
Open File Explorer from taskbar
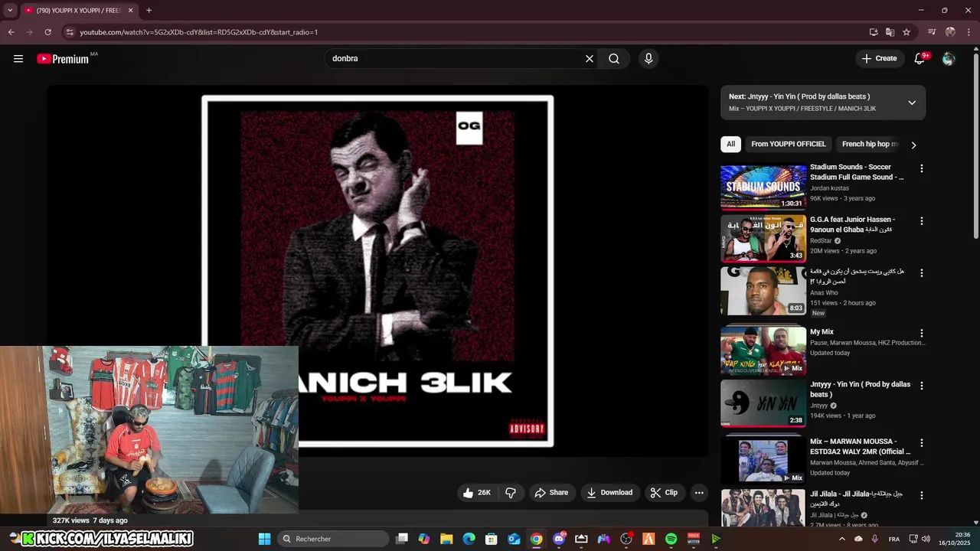pos(446,539)
